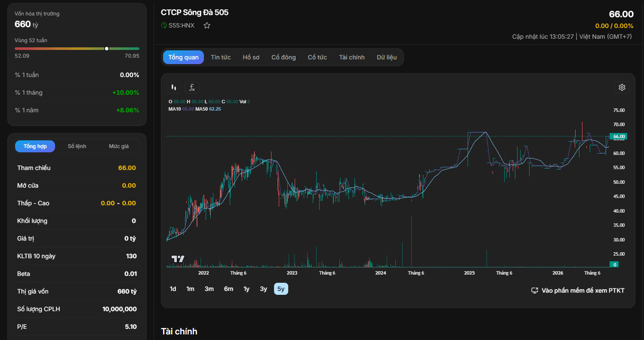Add S55 to favorites with star icon
644x340 pixels.
pos(207,25)
